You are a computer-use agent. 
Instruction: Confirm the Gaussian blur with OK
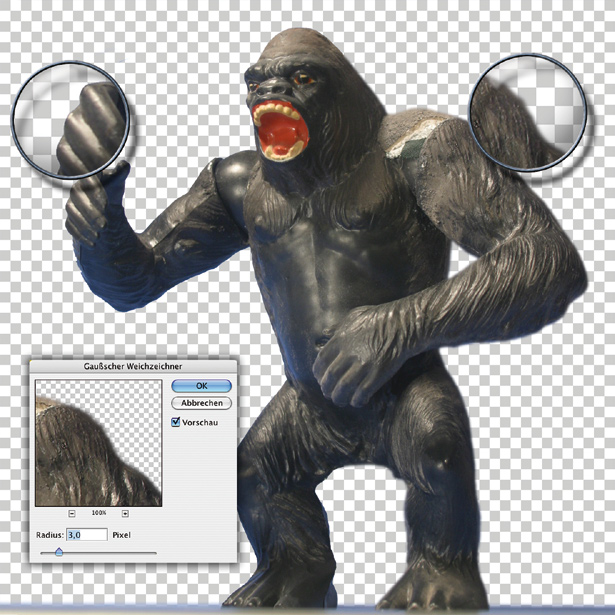201,386
